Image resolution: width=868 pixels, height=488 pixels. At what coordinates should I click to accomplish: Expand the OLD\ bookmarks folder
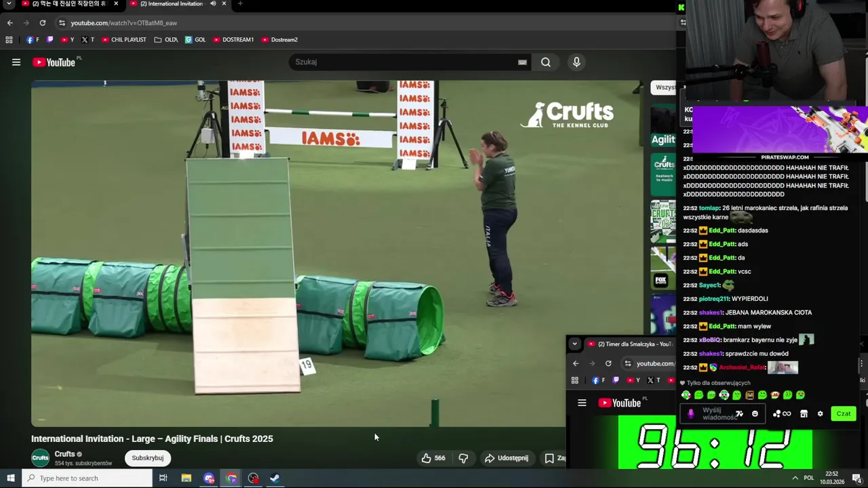166,40
